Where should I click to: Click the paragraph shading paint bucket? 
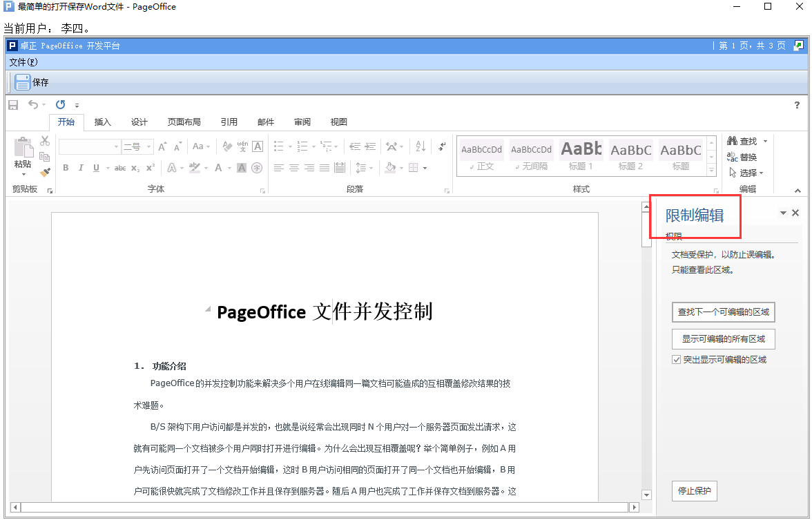click(391, 168)
